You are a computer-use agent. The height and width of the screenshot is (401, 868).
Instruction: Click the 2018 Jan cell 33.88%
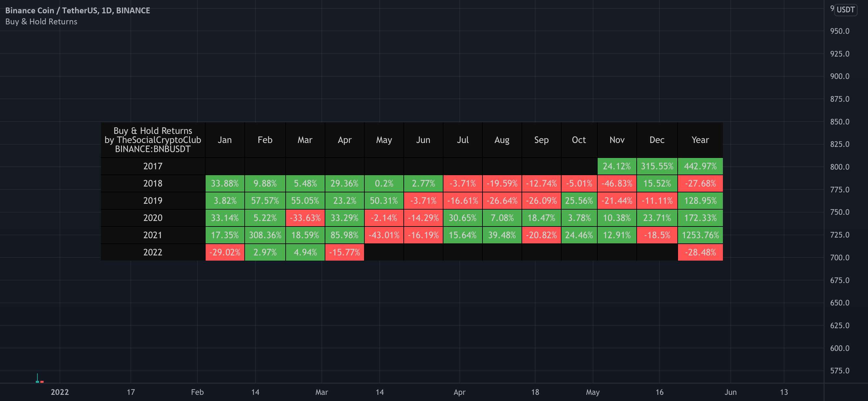coord(225,184)
